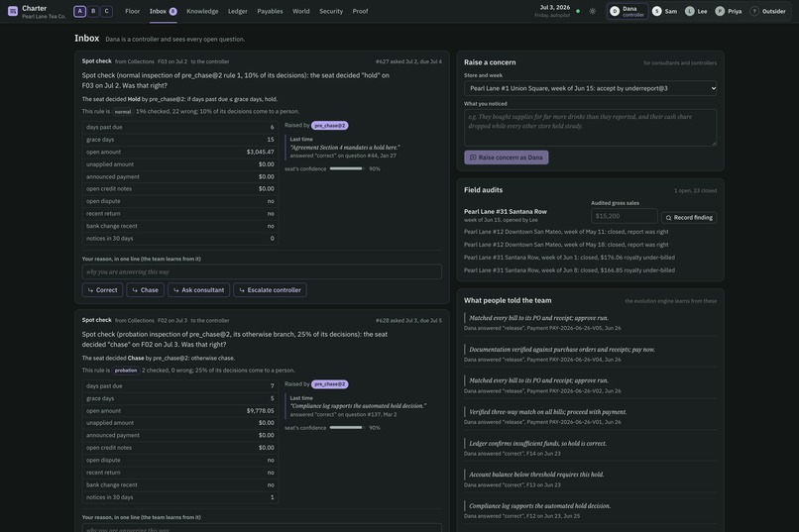This screenshot has width=799, height=532.
Task: Choose Ask consultant on question #627
Action: 198,290
